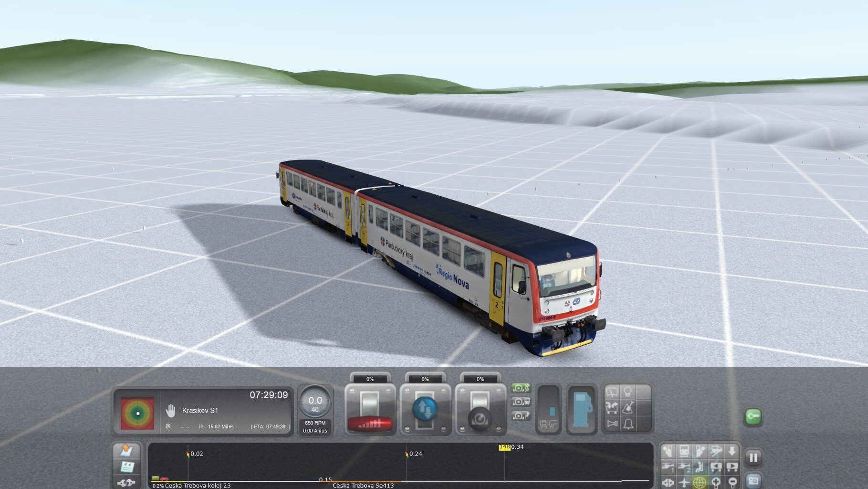
Task: Click the 0.24 signal marker on the track monitor
Action: (407, 454)
